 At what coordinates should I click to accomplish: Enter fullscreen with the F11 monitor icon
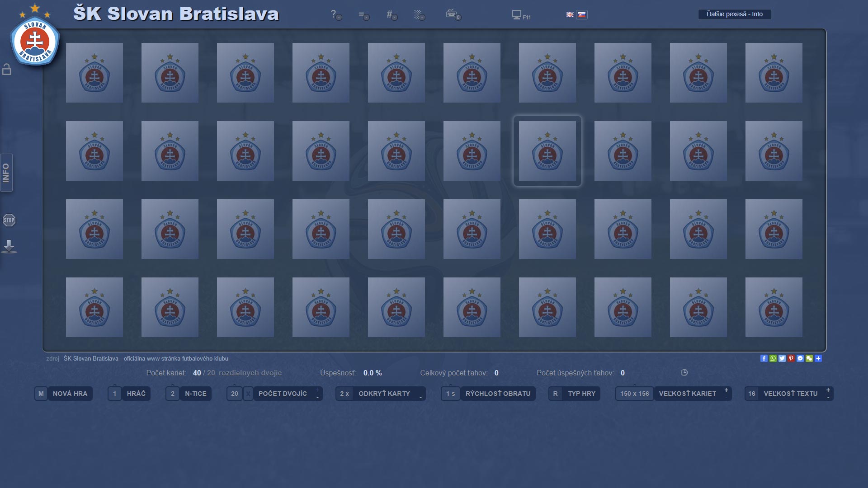pos(521,15)
